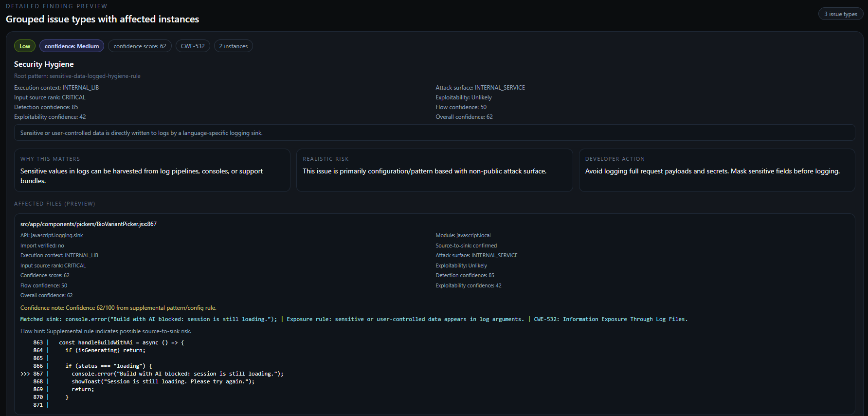Screen dimensions: 868x416
Task: Click 'Attack surface: INTERNAL_SERVICE' in summary section
Action: 480,88
